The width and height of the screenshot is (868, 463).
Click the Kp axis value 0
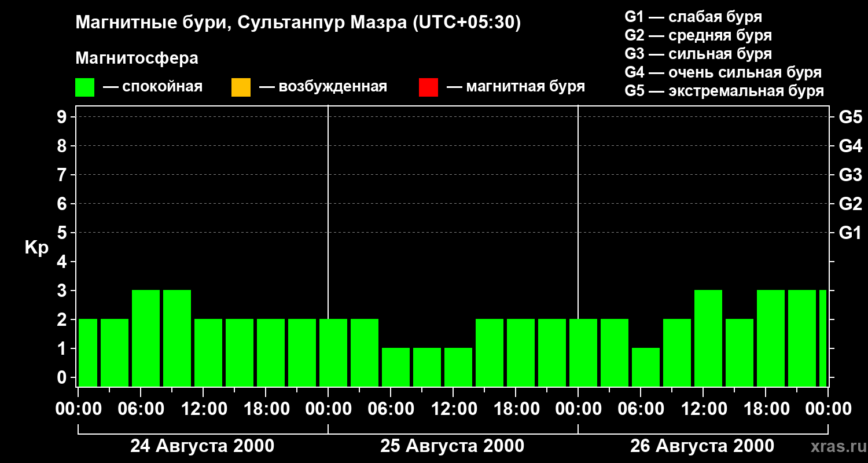tap(63, 377)
